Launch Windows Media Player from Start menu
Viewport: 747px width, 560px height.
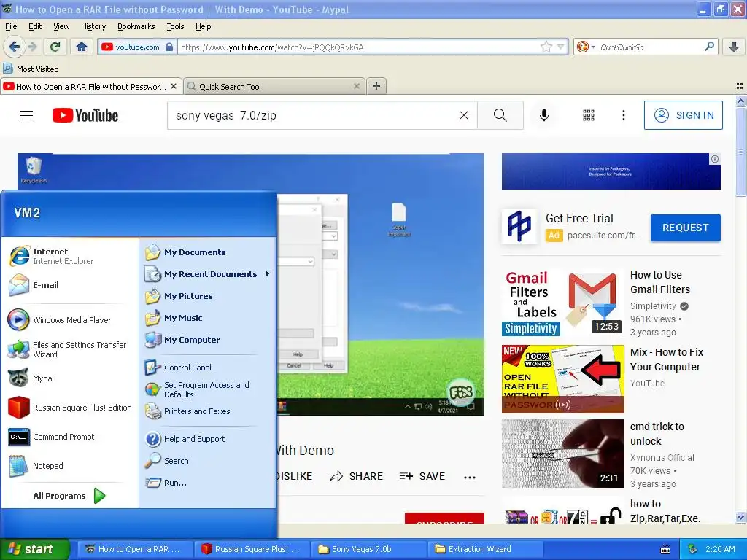click(x=69, y=320)
